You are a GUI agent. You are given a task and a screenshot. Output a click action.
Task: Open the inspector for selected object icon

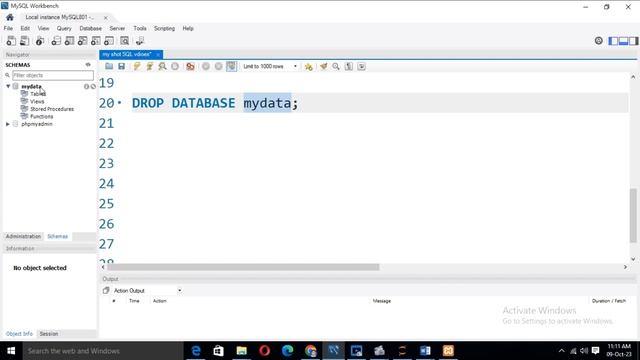(40, 41)
